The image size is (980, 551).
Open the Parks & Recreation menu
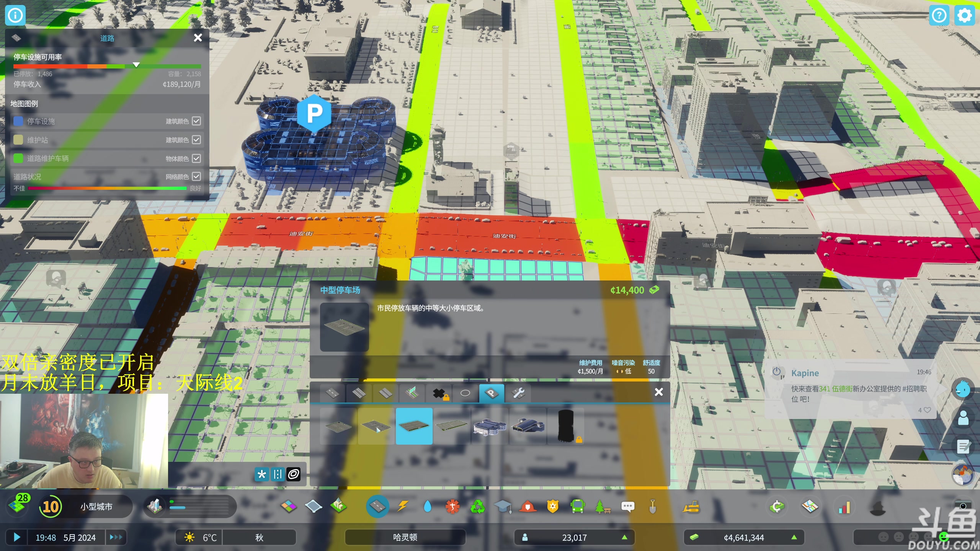coord(603,507)
